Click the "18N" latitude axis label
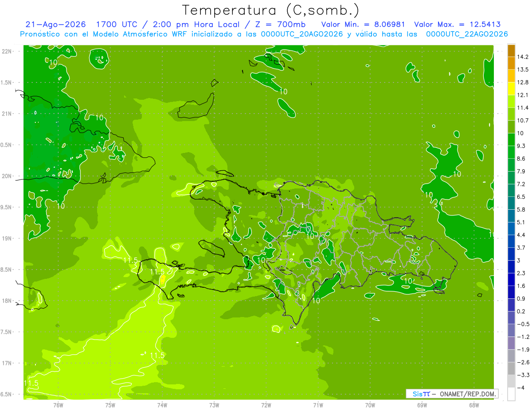 click(x=6, y=301)
